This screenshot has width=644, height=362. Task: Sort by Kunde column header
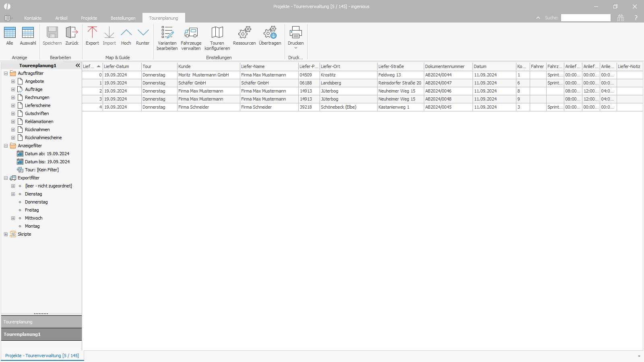point(208,66)
